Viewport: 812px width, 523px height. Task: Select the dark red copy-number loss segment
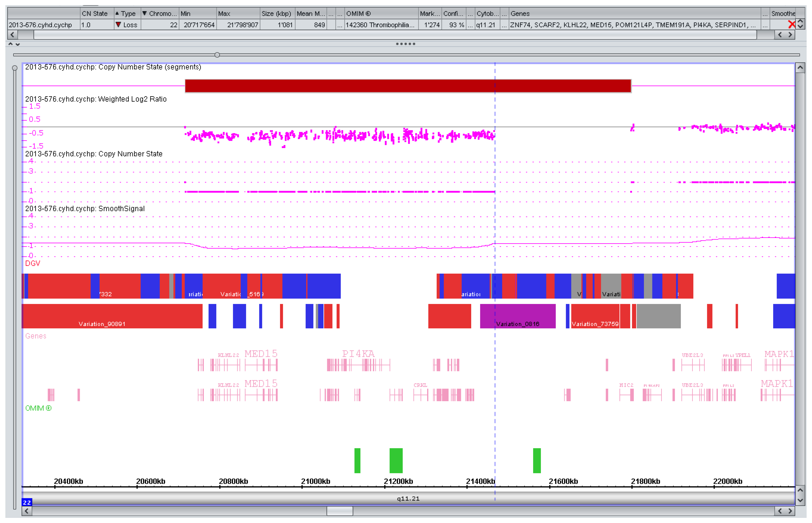408,86
